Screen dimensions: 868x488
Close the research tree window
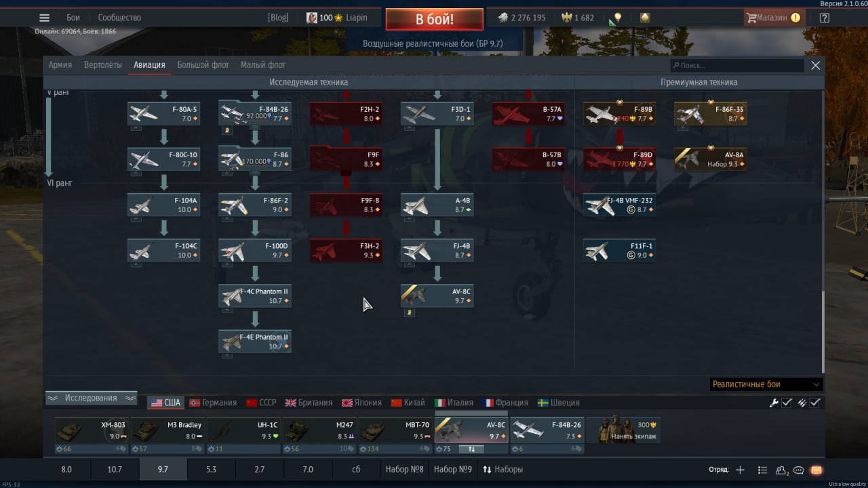[x=816, y=66]
